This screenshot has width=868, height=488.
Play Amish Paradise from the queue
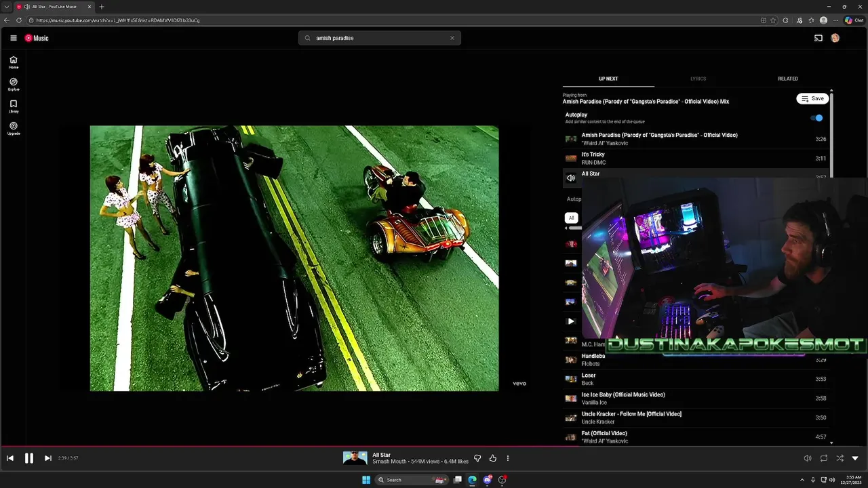coord(696,139)
